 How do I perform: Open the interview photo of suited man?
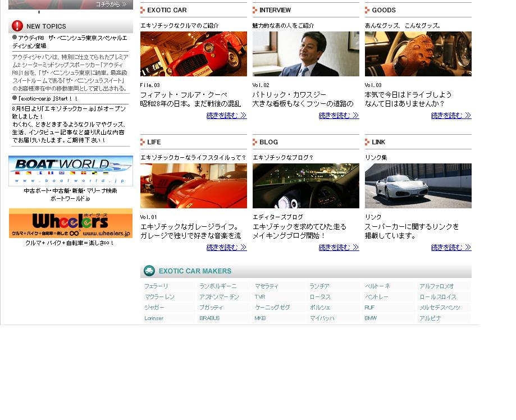coord(305,54)
